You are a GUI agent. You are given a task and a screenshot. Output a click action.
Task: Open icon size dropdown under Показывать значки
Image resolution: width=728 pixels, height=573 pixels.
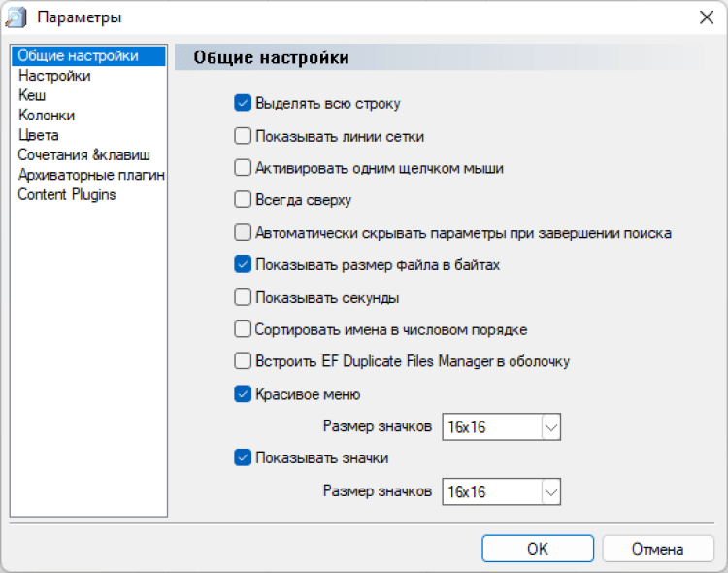[550, 491]
